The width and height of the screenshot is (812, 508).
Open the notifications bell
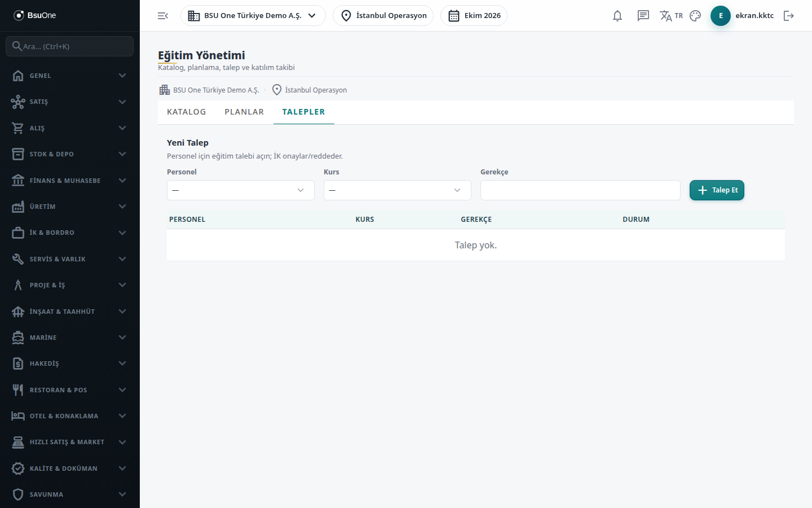point(617,16)
